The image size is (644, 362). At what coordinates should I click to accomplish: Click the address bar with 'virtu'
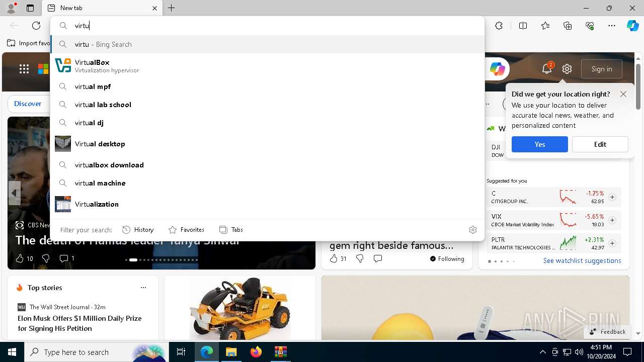pyautogui.click(x=267, y=26)
